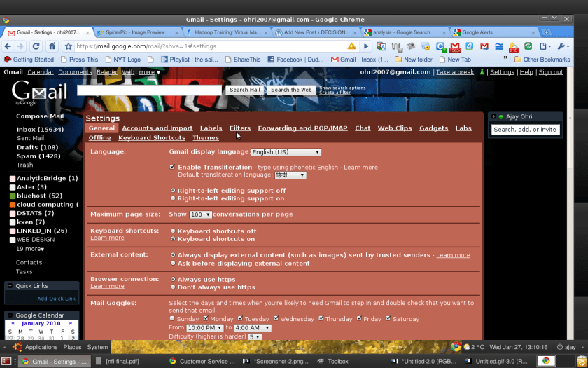Bookmark this page with the star icon
This screenshot has height=368, width=588.
click(x=69, y=46)
